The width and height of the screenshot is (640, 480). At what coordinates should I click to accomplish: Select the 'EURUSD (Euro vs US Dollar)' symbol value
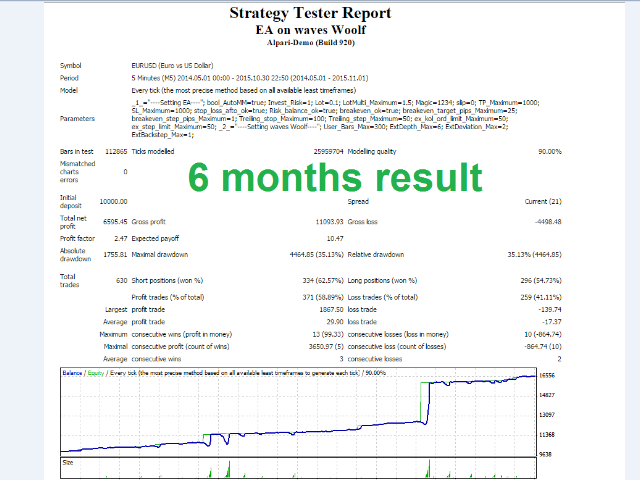coord(172,66)
